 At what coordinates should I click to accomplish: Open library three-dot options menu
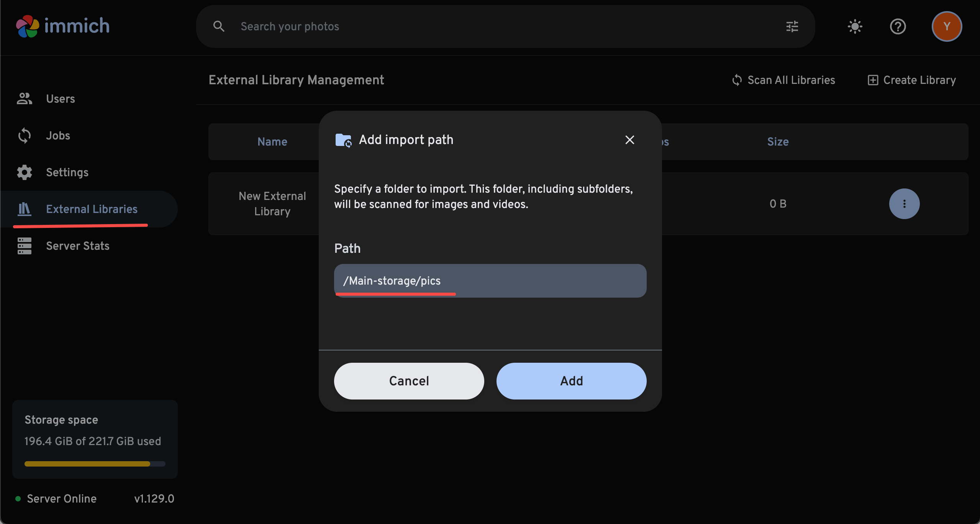pos(904,204)
